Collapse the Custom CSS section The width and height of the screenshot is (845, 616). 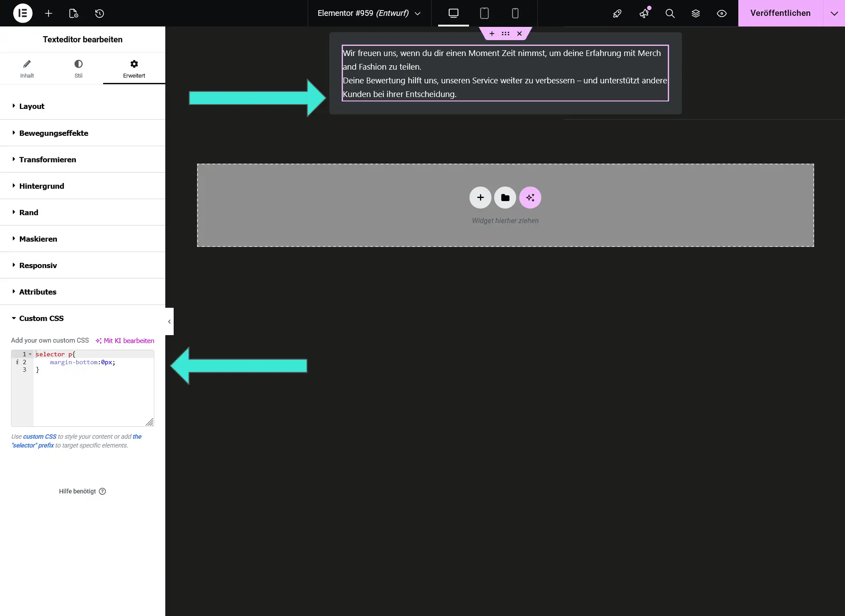(x=42, y=318)
